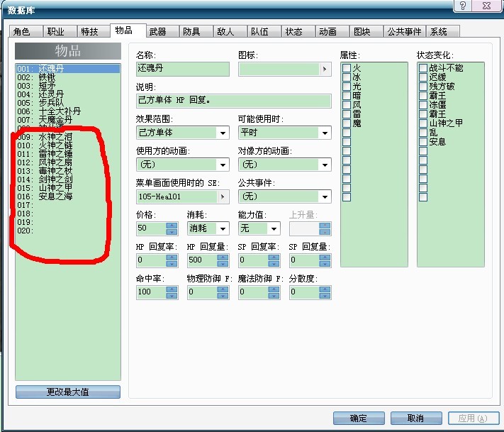The image size is (504, 432).
Task: Switch to the 状态 tab
Action: point(298,31)
